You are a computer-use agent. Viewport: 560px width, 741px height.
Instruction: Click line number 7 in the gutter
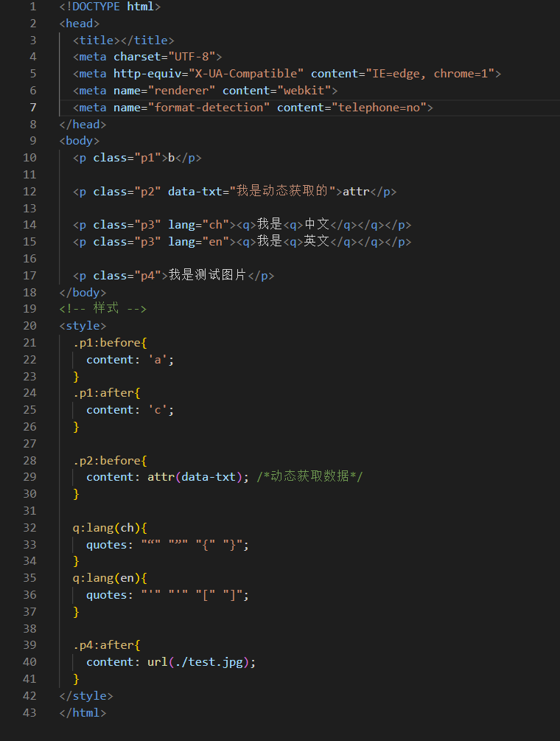(x=33, y=108)
